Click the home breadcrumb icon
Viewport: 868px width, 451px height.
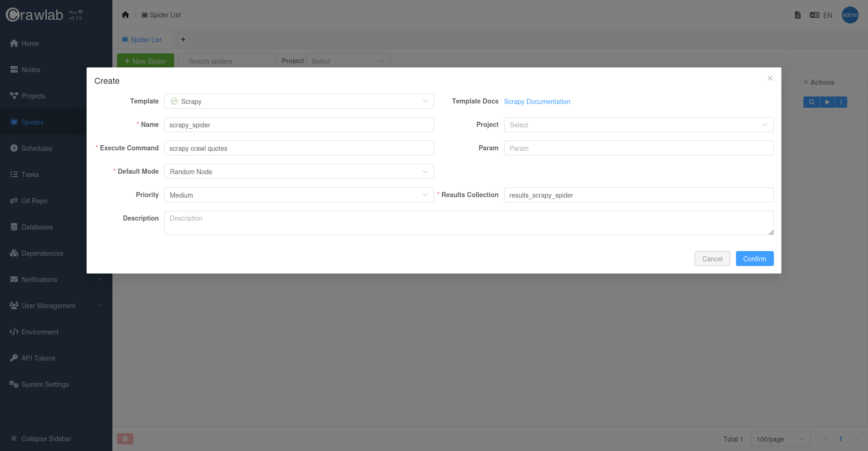click(x=125, y=15)
